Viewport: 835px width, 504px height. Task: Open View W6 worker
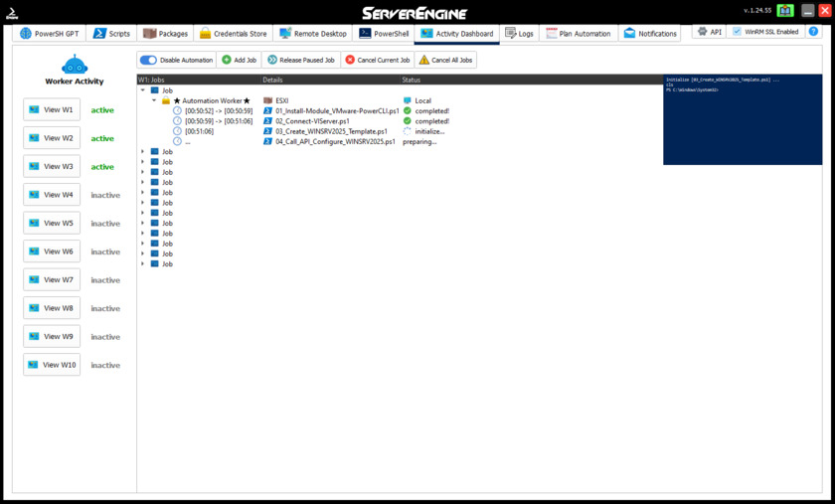pos(52,251)
